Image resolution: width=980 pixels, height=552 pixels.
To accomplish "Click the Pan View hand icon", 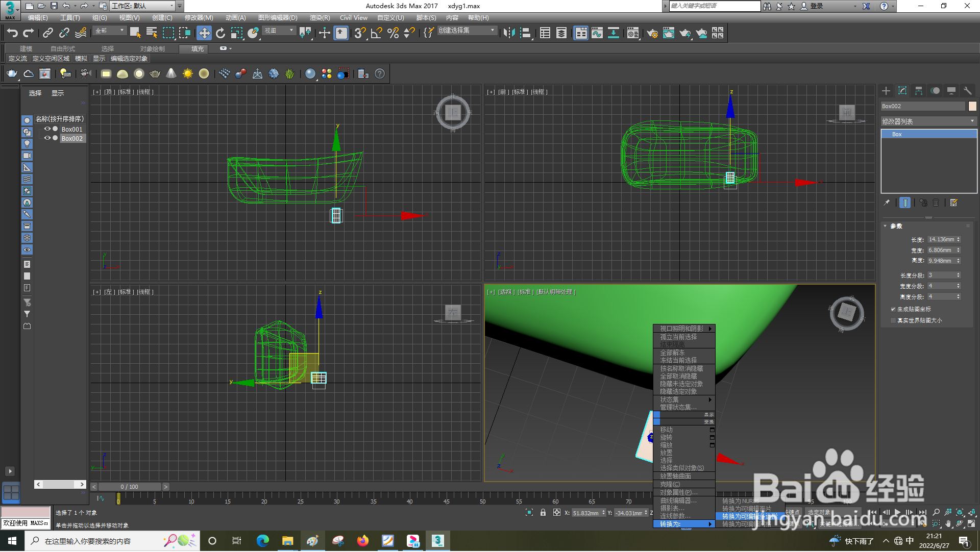I will coord(948,524).
